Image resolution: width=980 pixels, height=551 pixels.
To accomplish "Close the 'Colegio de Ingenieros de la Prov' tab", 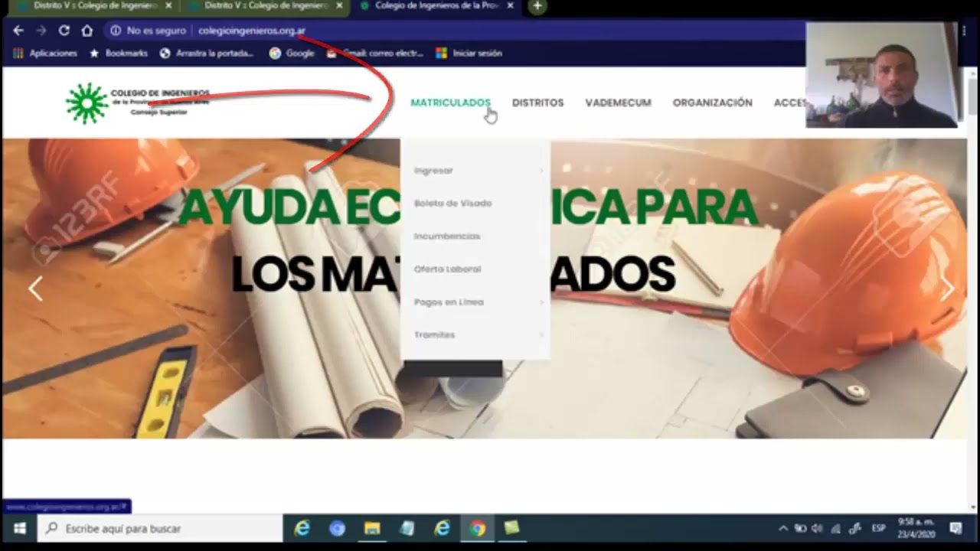I will pos(510,6).
